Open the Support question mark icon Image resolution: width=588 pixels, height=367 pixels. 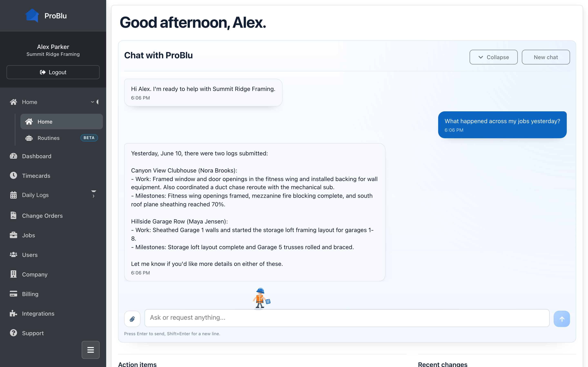[x=13, y=333]
